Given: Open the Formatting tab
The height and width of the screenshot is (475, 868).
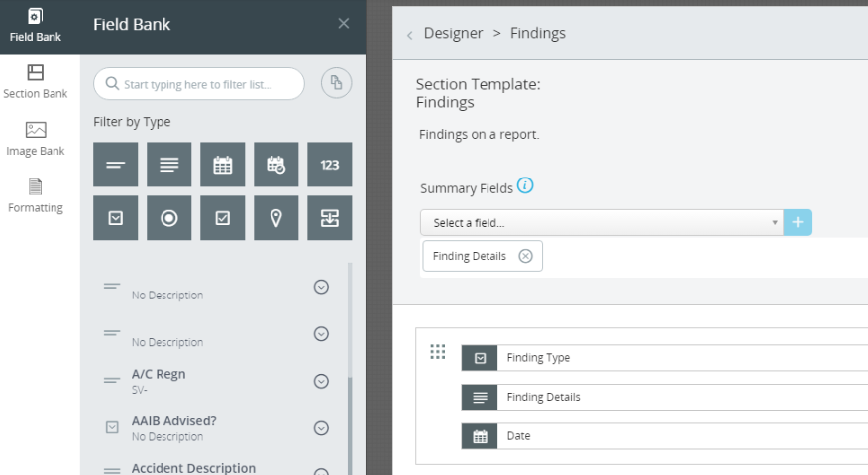Looking at the screenshot, I should pyautogui.click(x=36, y=196).
